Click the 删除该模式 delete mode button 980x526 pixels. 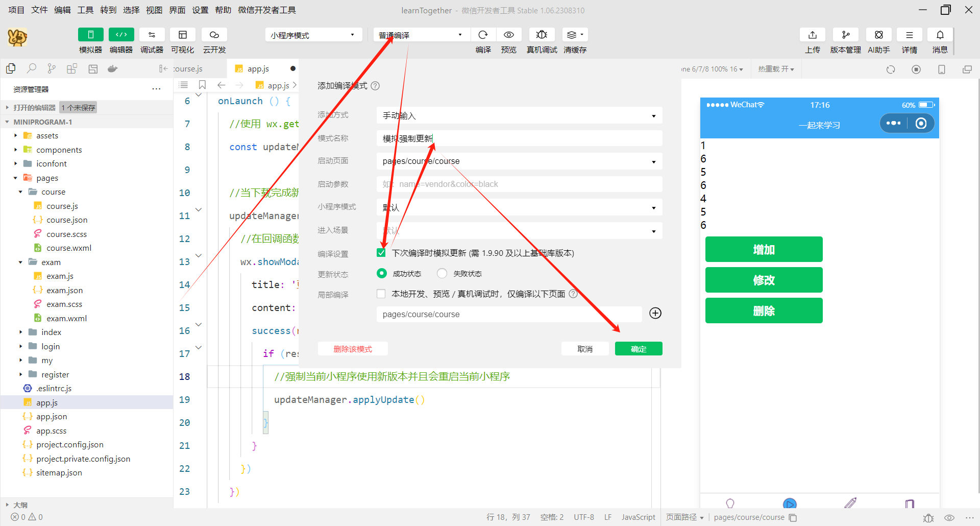(353, 349)
